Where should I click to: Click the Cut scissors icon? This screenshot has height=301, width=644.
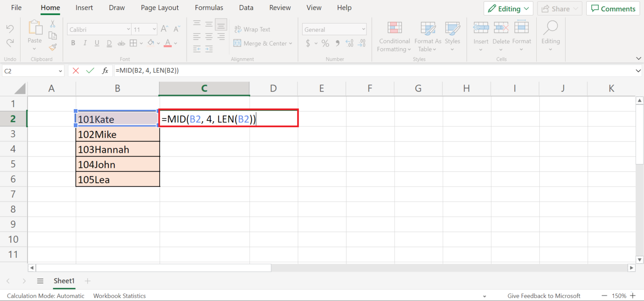52,24
